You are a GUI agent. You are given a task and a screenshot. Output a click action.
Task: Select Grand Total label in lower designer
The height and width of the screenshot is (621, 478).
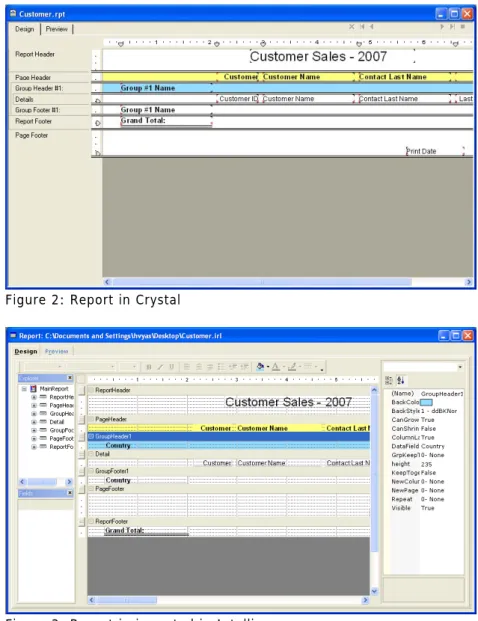coord(124,531)
